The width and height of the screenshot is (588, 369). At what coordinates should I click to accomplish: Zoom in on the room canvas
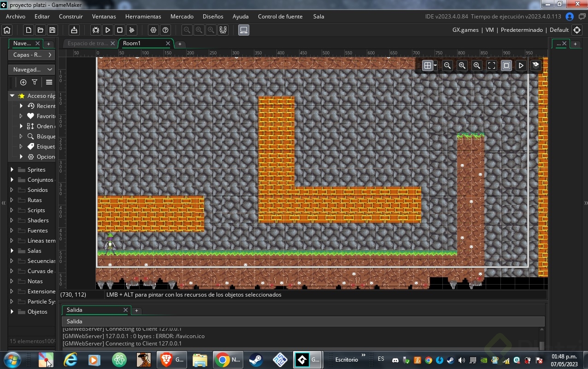click(477, 65)
